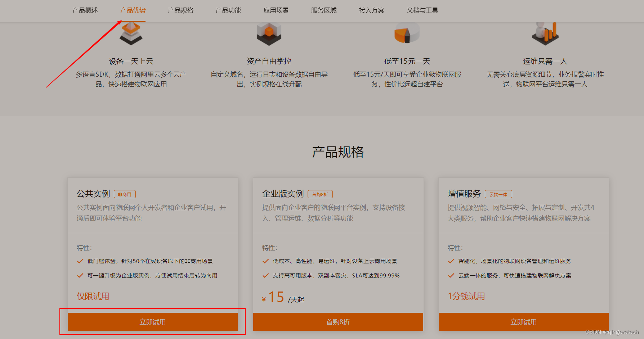Viewport: 644px width, 339px height.
Task: Click the 云端一体 badge beside 增值服务
Action: [498, 194]
